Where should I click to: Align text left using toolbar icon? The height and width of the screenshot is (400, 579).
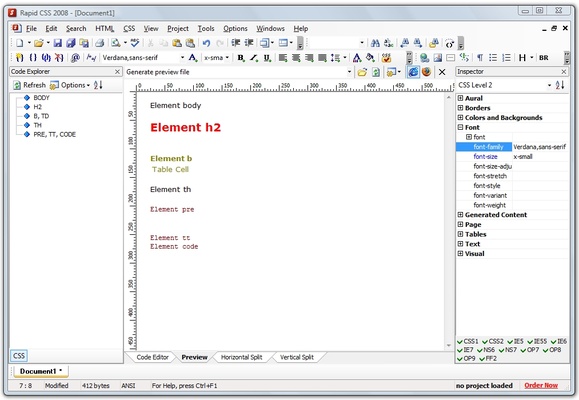pos(282,58)
